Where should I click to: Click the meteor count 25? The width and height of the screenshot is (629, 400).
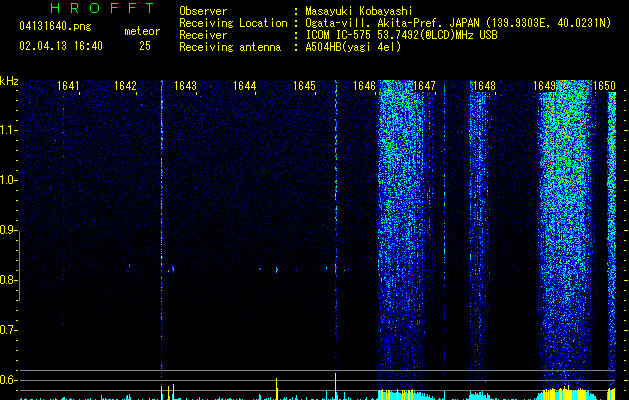click(x=145, y=46)
